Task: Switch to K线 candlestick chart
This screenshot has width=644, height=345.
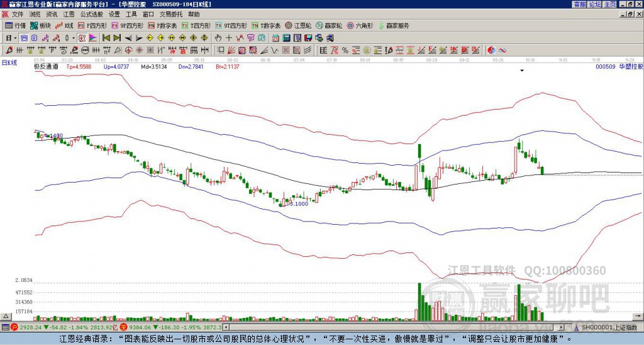Action: click(64, 25)
